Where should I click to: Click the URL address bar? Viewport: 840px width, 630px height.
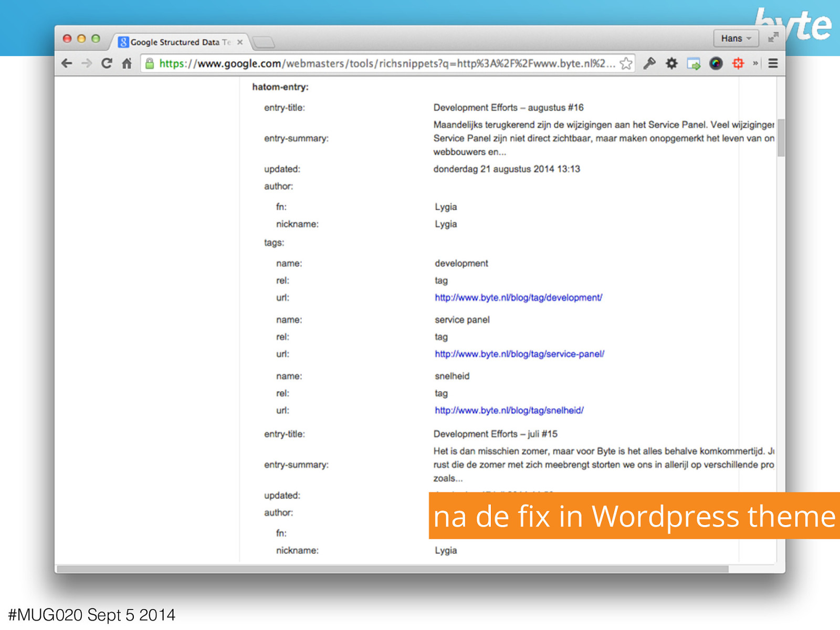pyautogui.click(x=387, y=64)
